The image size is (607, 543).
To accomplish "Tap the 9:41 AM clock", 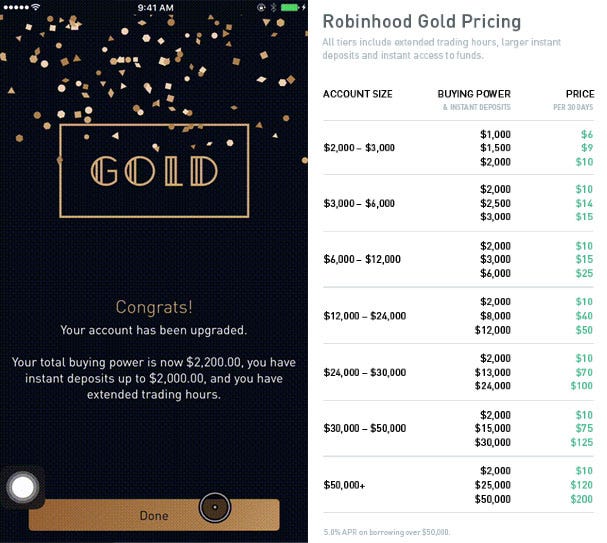I will (x=156, y=7).
